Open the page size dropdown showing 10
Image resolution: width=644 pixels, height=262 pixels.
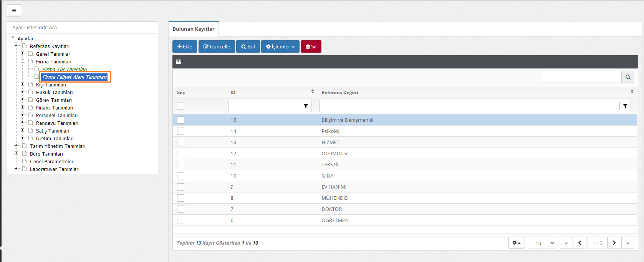pos(542,243)
